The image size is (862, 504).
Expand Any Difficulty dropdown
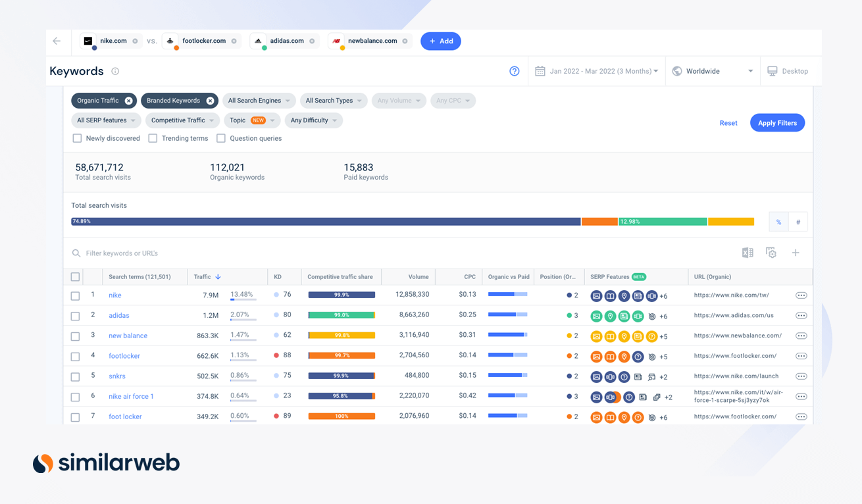314,120
